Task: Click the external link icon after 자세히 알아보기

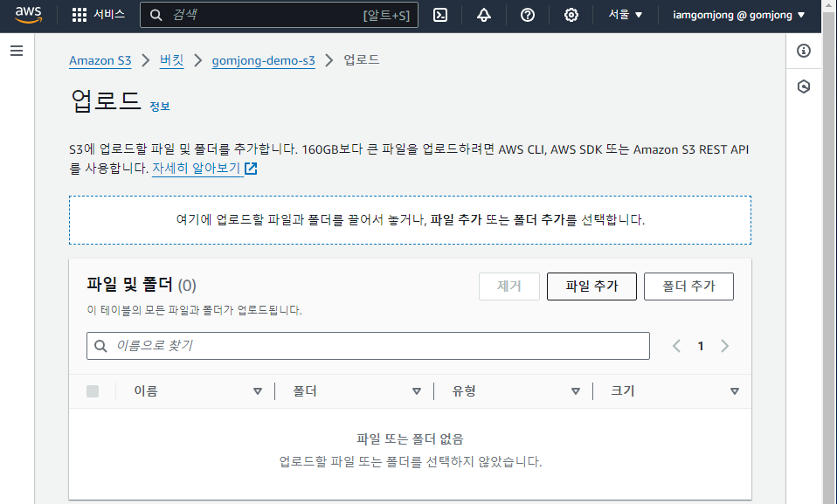Action: pyautogui.click(x=251, y=169)
